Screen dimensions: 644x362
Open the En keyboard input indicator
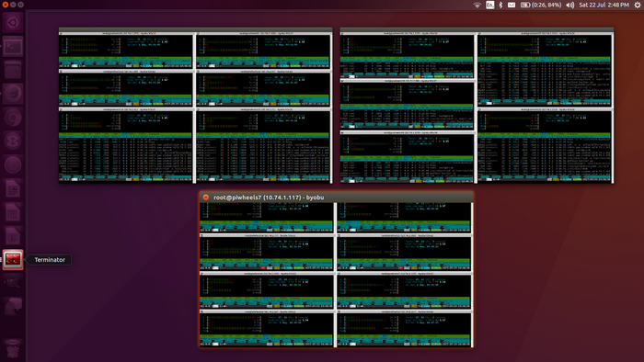click(x=489, y=5)
